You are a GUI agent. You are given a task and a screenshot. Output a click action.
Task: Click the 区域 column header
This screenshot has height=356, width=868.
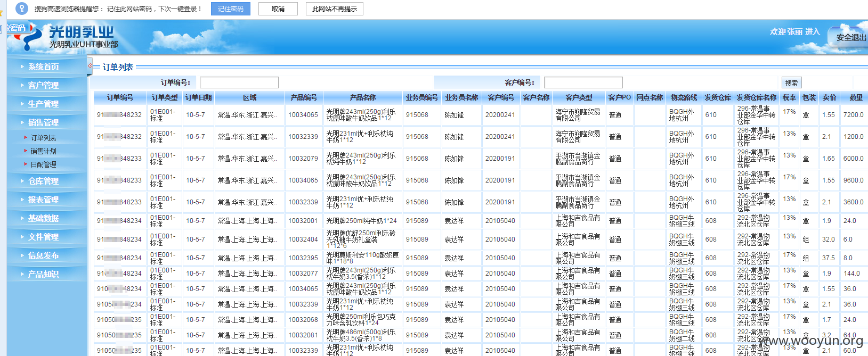click(x=250, y=97)
